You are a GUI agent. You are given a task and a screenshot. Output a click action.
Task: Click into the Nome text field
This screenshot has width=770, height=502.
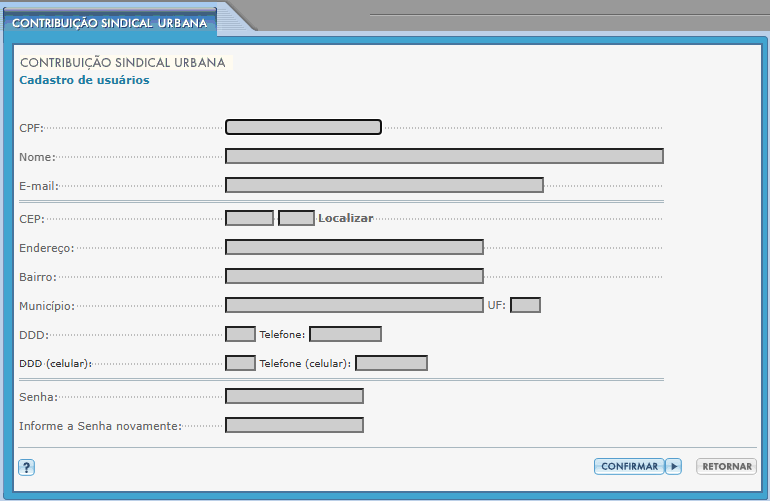(444, 156)
